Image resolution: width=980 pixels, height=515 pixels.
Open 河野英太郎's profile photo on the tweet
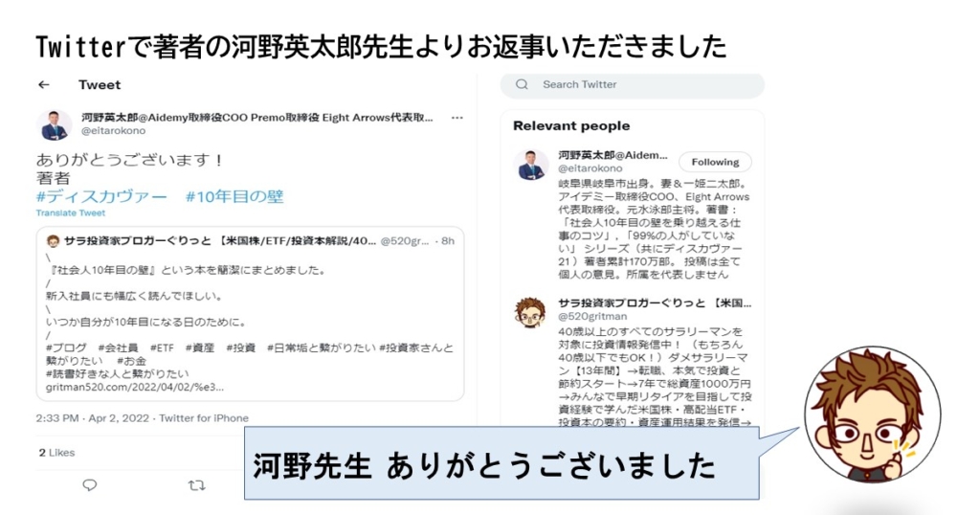click(55, 124)
